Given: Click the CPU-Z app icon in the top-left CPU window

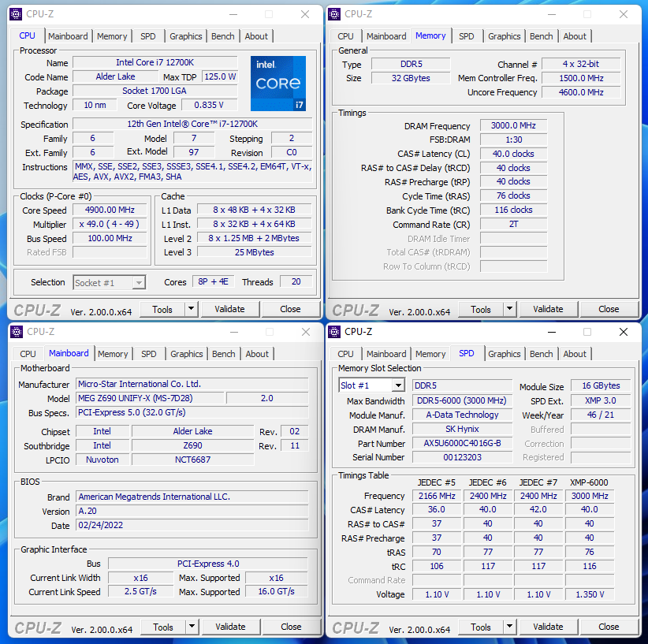Looking at the screenshot, I should 16,14.
